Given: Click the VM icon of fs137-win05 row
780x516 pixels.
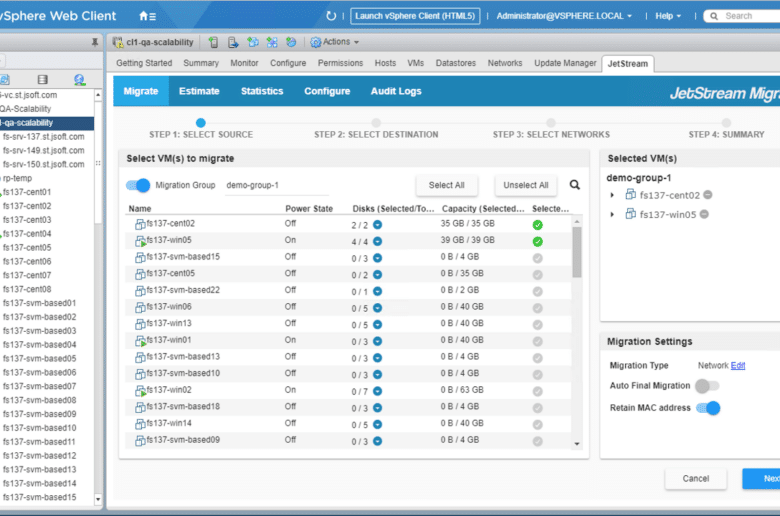Looking at the screenshot, I should click(140, 241).
